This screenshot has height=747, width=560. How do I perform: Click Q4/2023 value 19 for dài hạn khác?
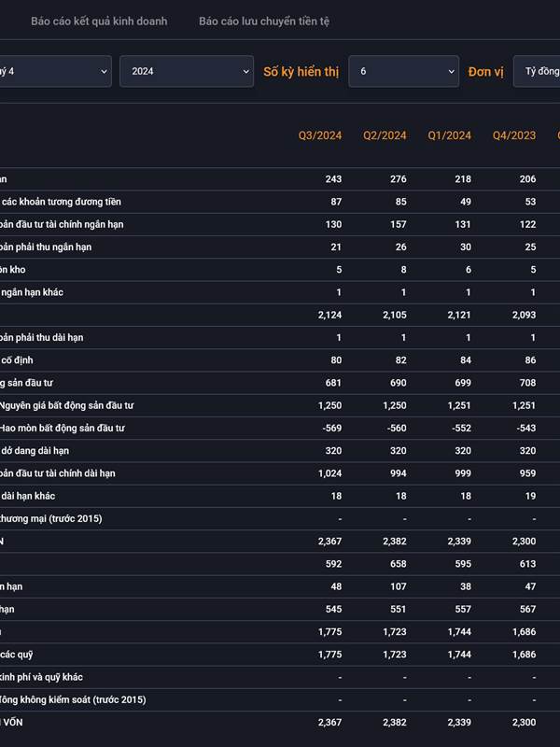pyautogui.click(x=530, y=496)
